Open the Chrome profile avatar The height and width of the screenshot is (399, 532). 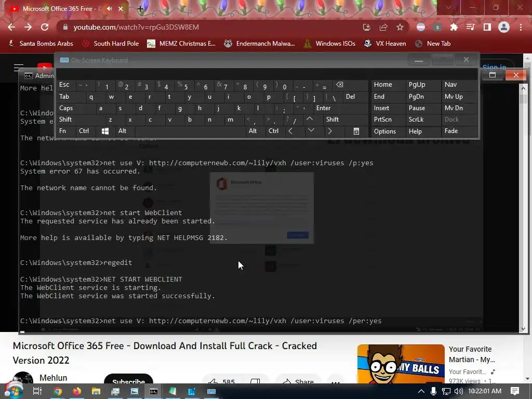click(504, 27)
